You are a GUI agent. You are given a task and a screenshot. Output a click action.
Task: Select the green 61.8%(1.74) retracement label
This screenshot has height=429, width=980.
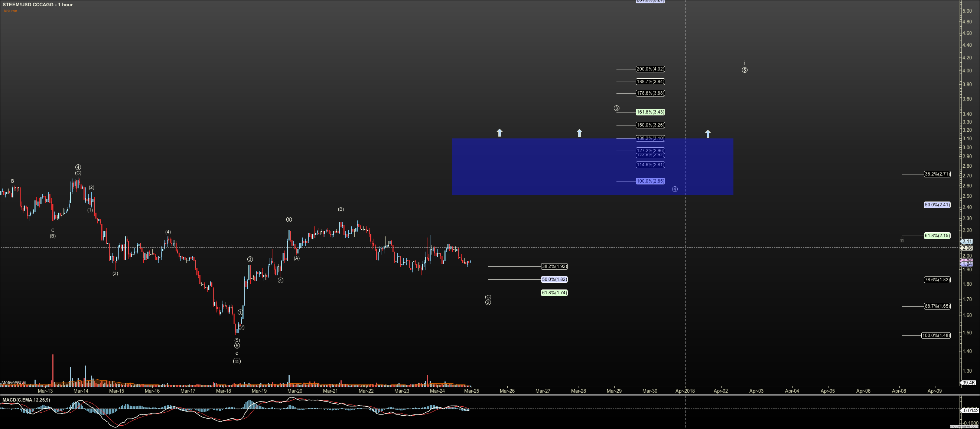[555, 293]
